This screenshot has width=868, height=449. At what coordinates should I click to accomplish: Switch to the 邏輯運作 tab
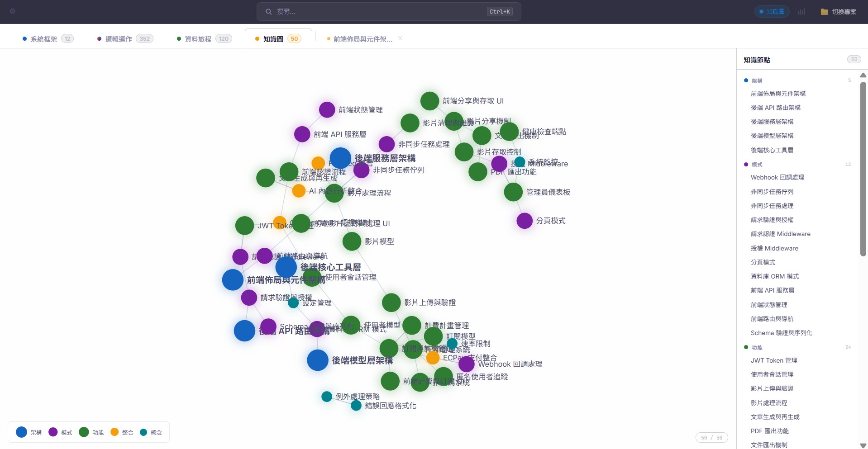tap(119, 39)
